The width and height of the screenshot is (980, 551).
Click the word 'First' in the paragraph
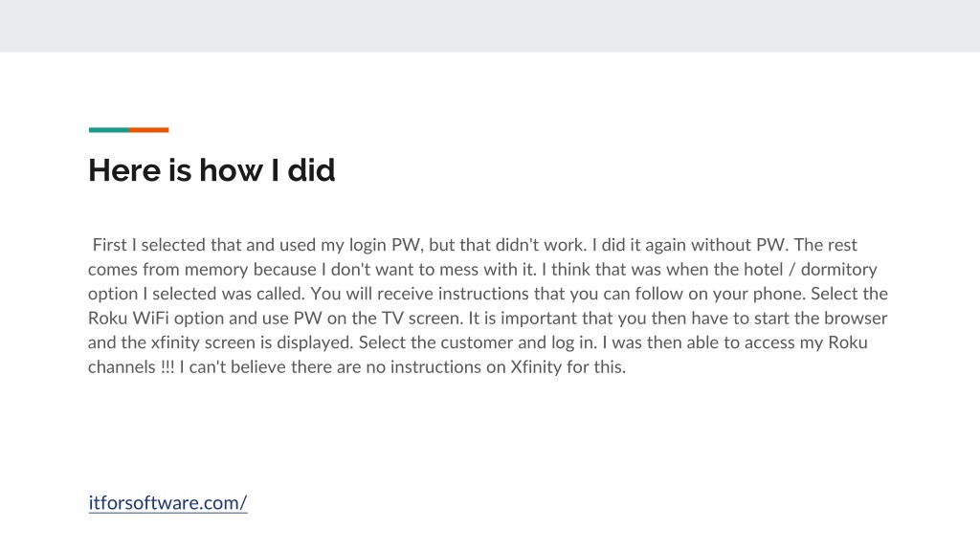[109, 245]
